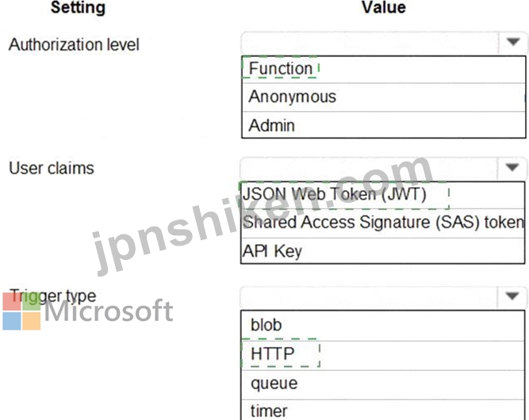Open the Authorization level dropdown arrow
Viewport: 529px width, 420px height.
tap(513, 42)
